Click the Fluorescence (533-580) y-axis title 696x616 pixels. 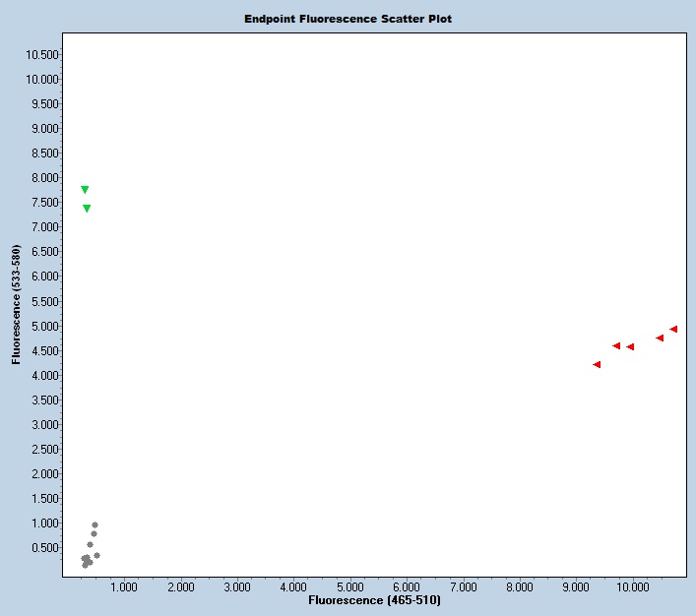click(x=17, y=307)
